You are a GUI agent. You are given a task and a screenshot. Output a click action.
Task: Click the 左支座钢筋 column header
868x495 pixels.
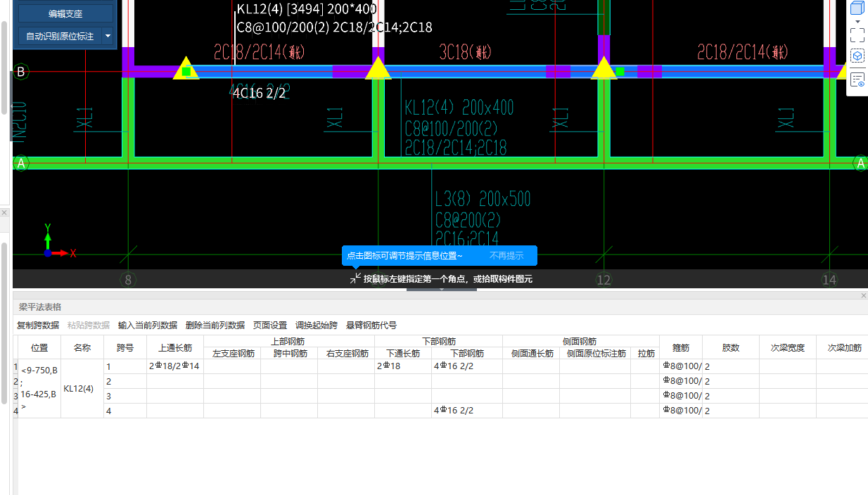[232, 354]
